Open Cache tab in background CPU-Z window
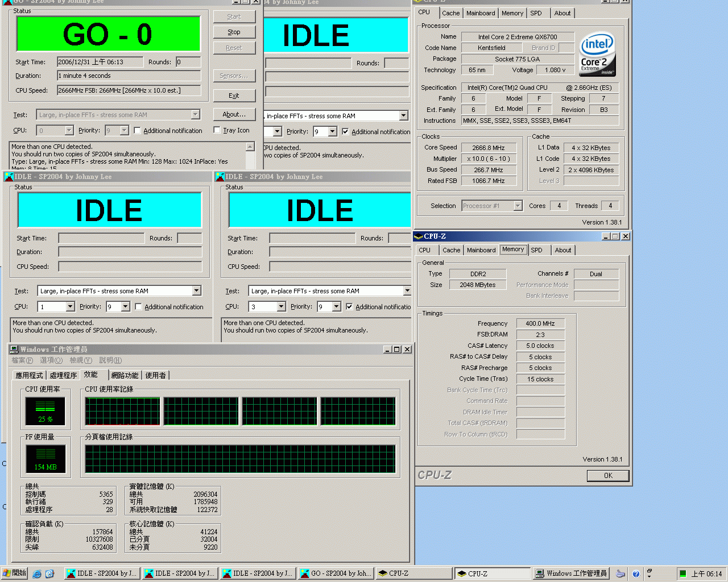Screen dimensions: 728x582 [x=450, y=13]
